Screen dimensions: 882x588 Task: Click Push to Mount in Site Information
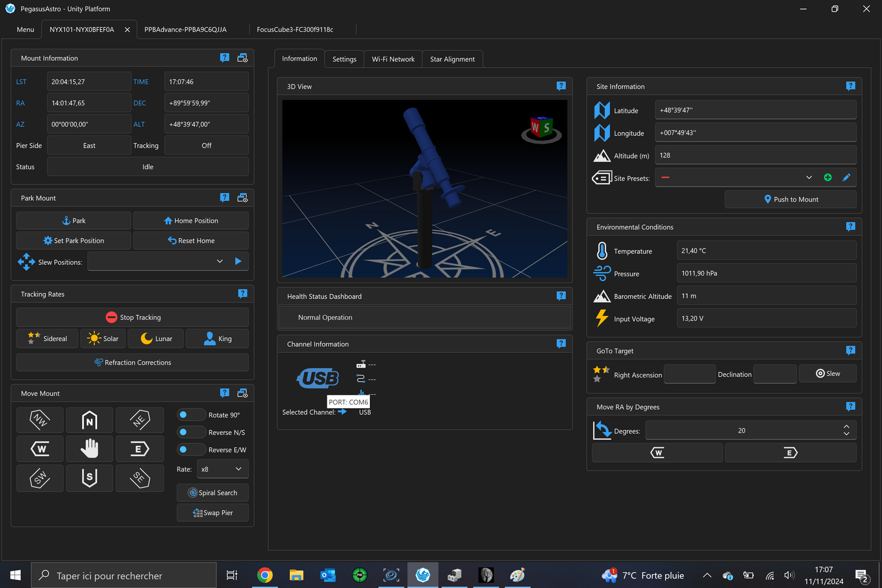[x=790, y=199]
